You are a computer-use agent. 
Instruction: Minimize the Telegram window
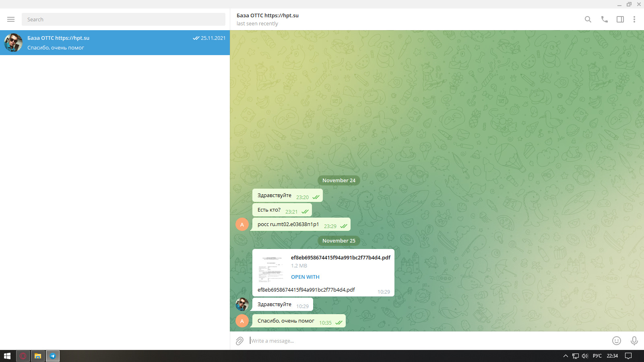(x=619, y=4)
